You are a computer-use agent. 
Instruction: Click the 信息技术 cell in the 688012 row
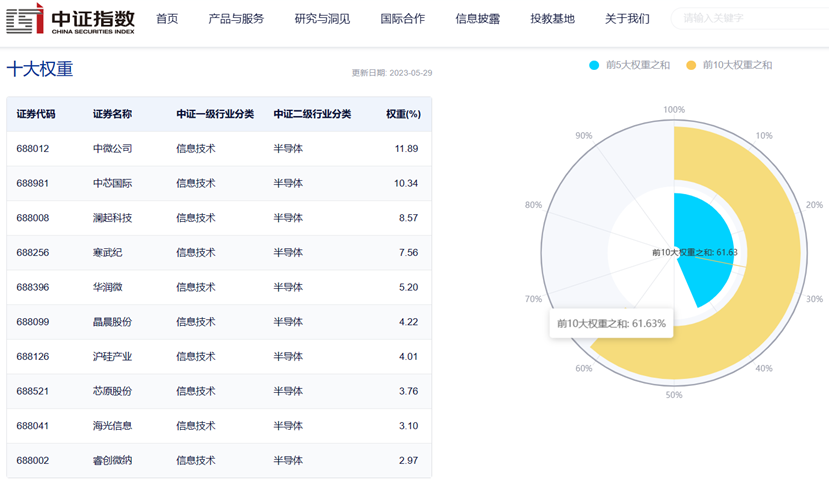click(x=196, y=149)
